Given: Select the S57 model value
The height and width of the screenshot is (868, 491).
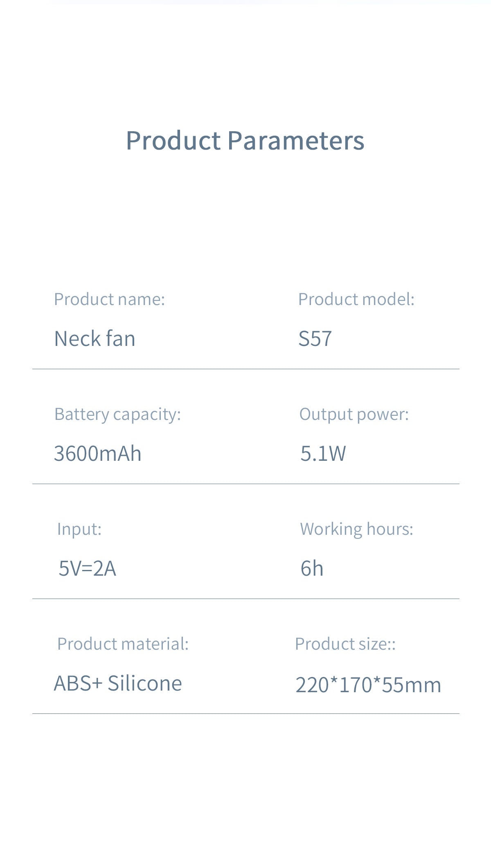Looking at the screenshot, I should point(315,339).
